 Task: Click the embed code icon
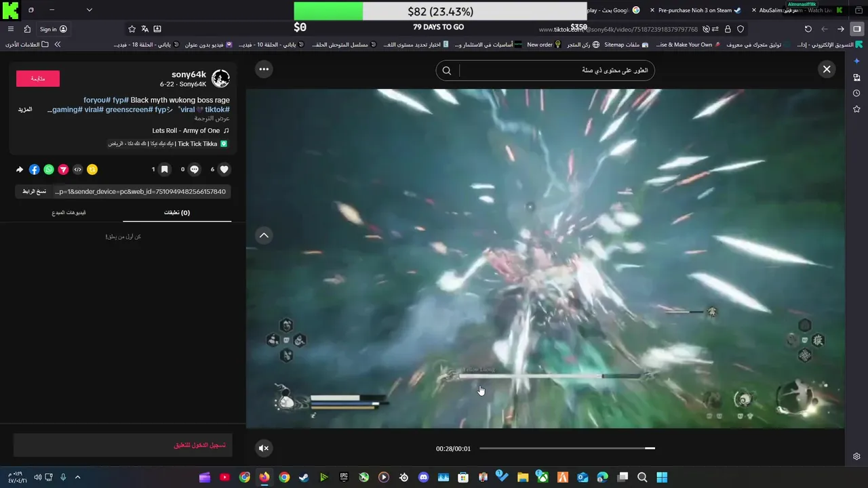click(77, 169)
